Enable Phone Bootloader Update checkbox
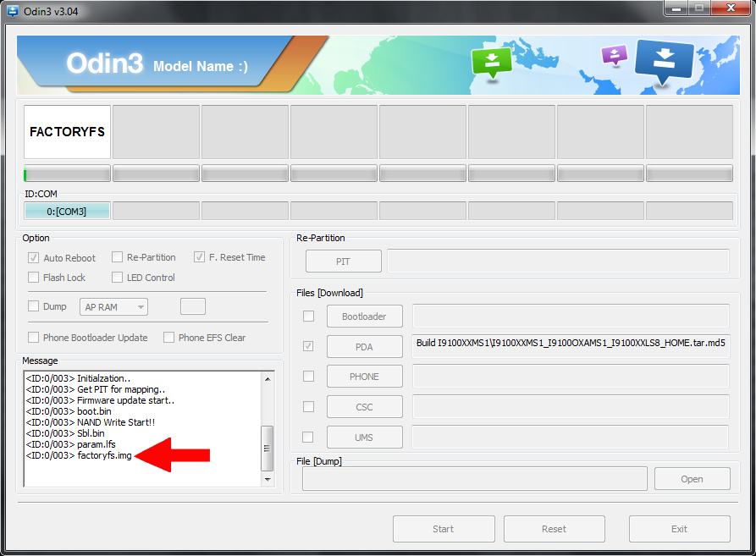 pos(33,338)
